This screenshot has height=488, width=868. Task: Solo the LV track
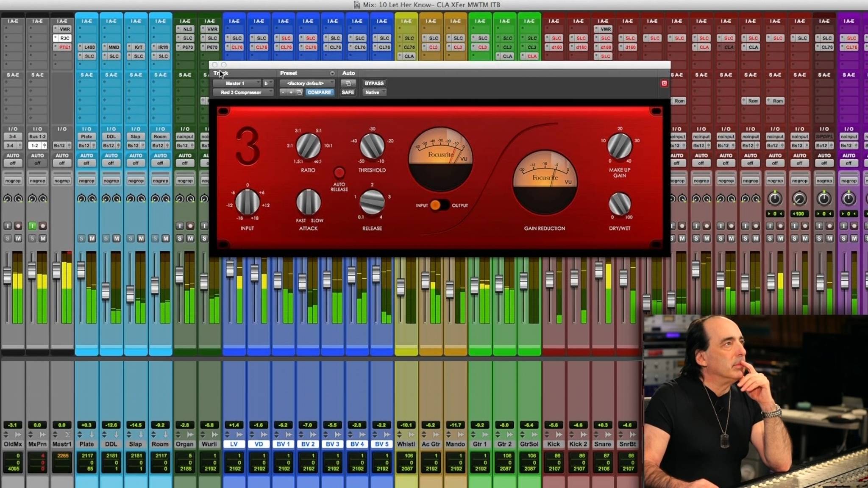229,238
